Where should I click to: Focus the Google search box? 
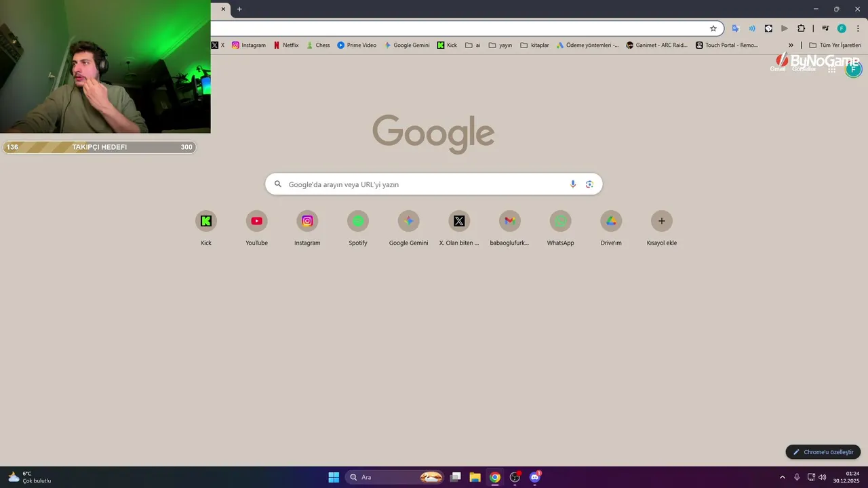[x=433, y=184]
